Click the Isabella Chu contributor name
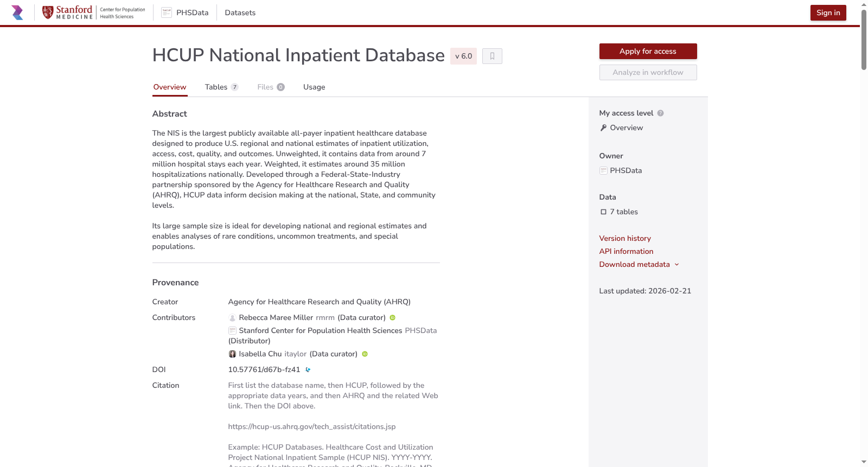 tap(260, 354)
